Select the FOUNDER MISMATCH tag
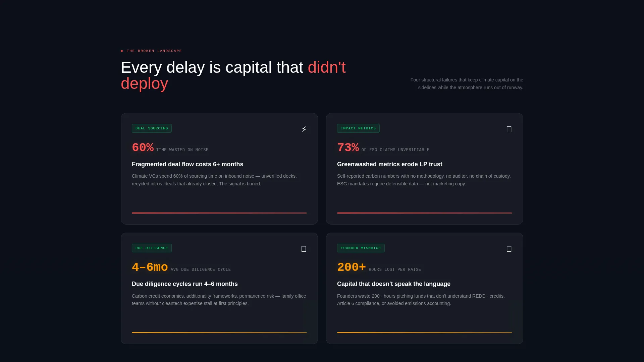Viewport: 644px width, 362px height. [x=361, y=248]
